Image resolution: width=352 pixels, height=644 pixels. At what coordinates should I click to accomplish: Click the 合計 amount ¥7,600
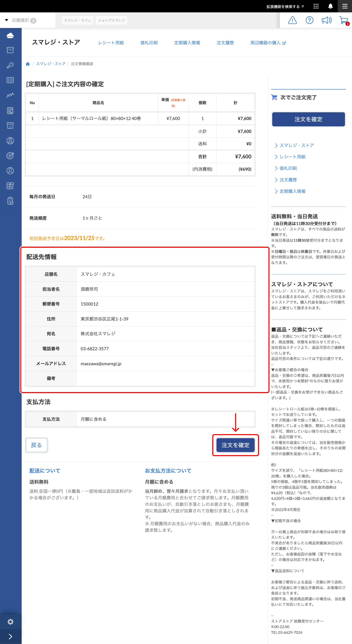(x=243, y=157)
